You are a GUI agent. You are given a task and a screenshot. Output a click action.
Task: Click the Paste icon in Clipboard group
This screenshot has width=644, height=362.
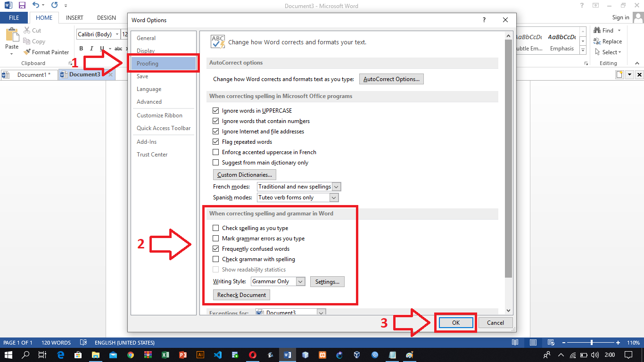click(12, 34)
